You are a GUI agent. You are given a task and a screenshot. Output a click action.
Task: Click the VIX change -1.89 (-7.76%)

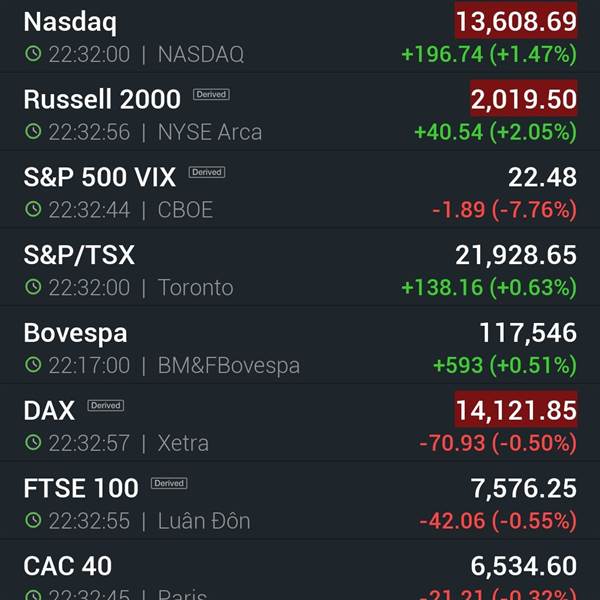(x=504, y=210)
